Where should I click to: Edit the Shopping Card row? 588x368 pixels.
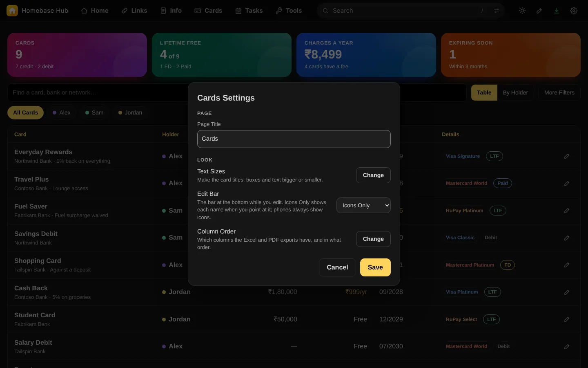(567, 265)
